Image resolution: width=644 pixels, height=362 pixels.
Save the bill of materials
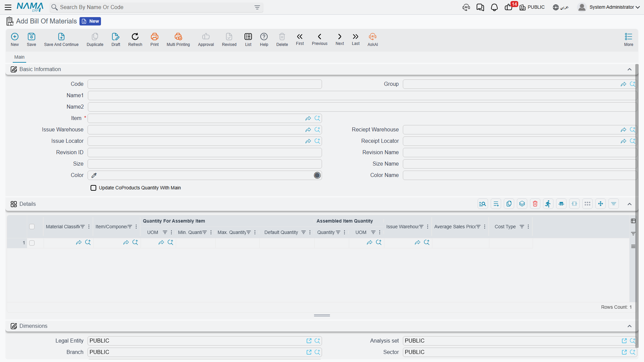(32, 39)
